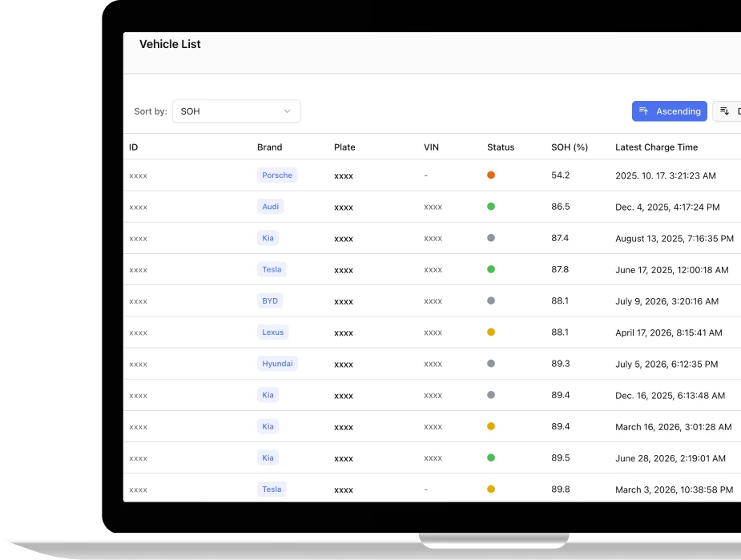
Task: Click the ascending sort arrow icon
Action: pyautogui.click(x=643, y=111)
